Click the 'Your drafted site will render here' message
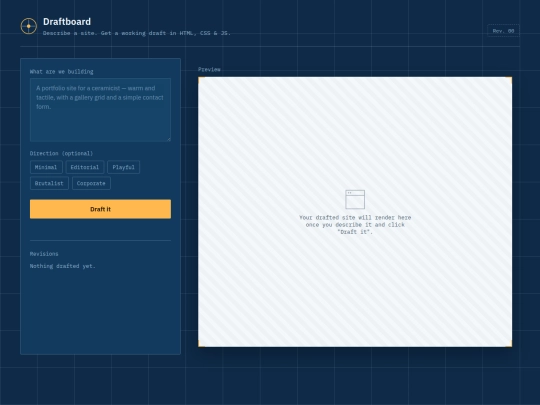 [x=355, y=225]
